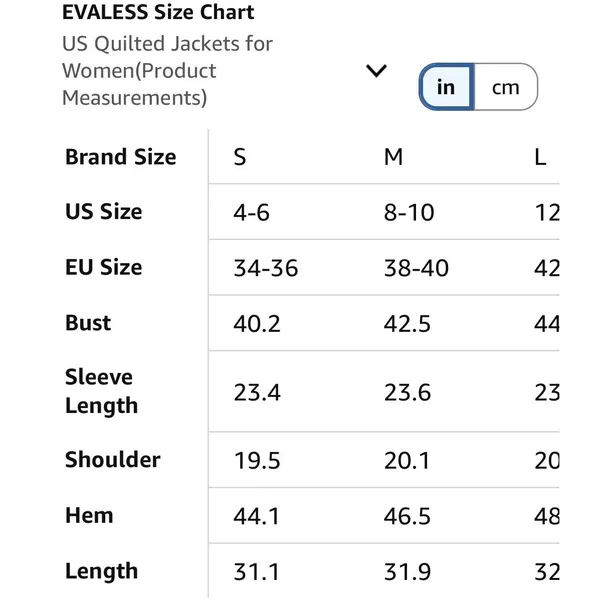
Task: Click the EU Size row label
Action: click(x=103, y=267)
